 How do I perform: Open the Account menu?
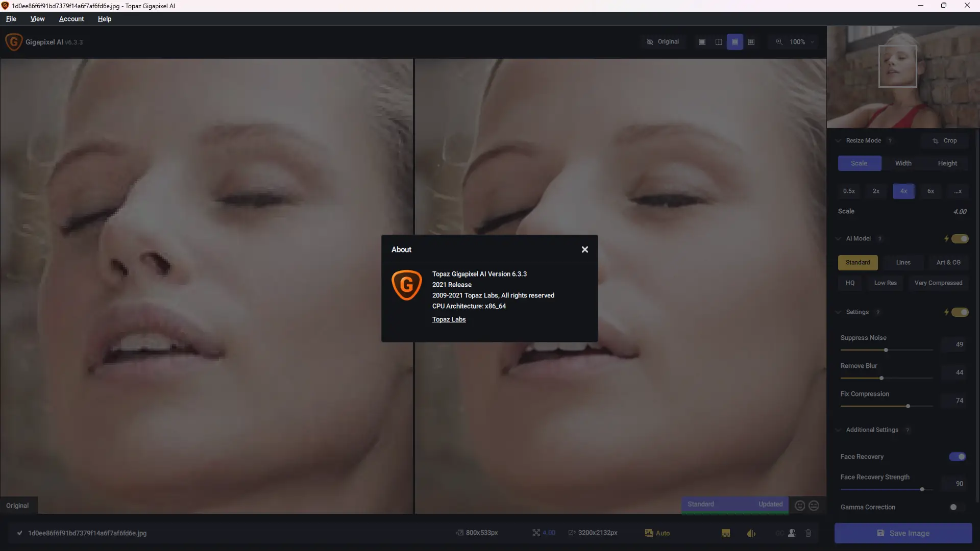(71, 19)
